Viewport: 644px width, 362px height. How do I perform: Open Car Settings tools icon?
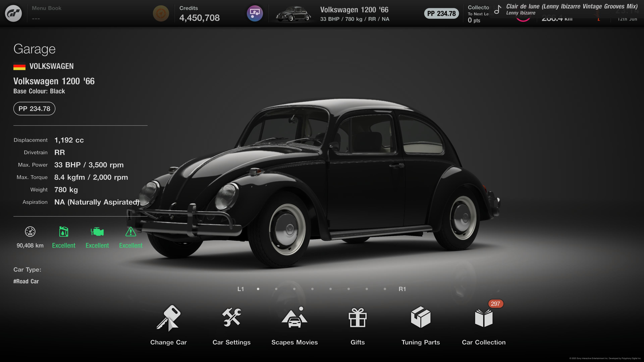tap(231, 317)
